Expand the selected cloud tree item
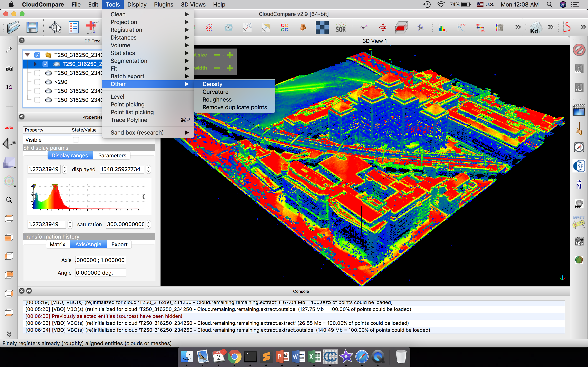 pos(36,64)
